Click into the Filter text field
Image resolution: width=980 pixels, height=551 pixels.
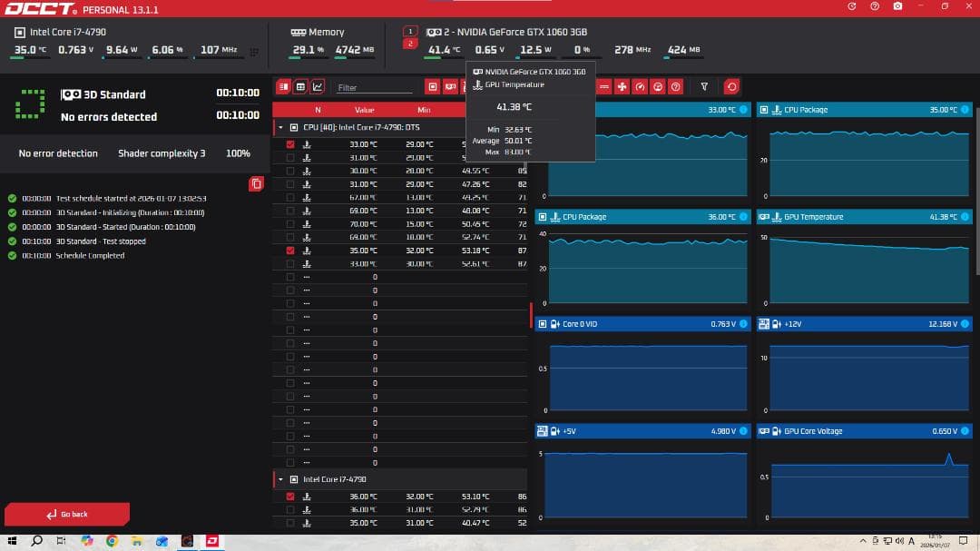372,88
